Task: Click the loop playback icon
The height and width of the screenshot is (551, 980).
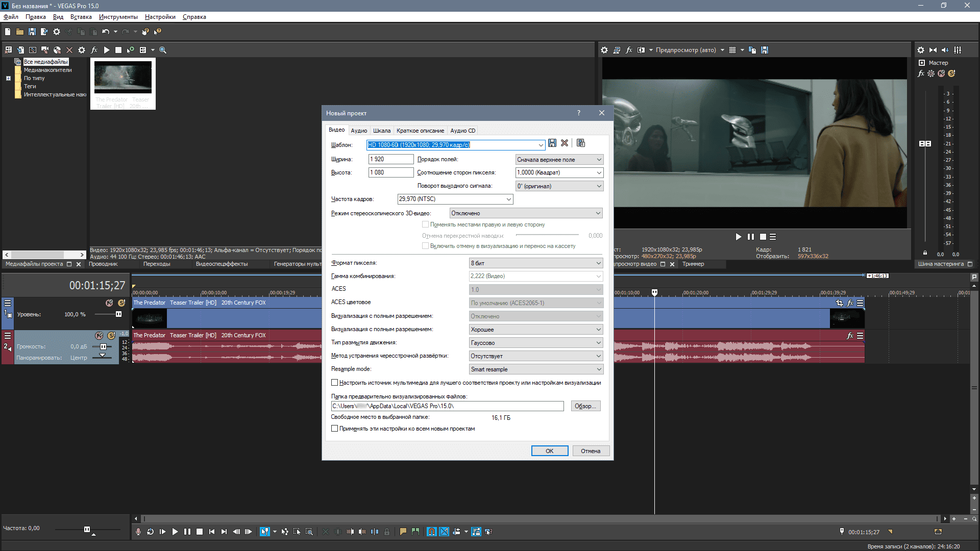Action: click(150, 532)
